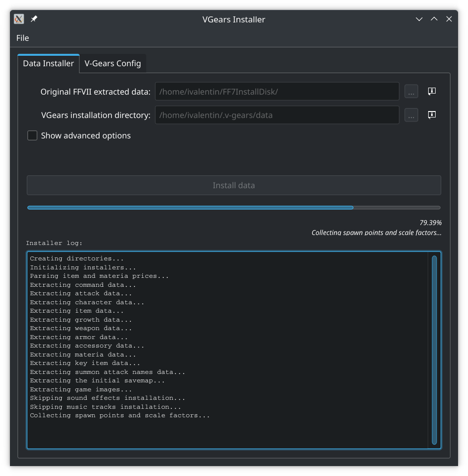Click log line 'Extracting the initial savemap...'
Screen dimensions: 468x476
pos(98,380)
